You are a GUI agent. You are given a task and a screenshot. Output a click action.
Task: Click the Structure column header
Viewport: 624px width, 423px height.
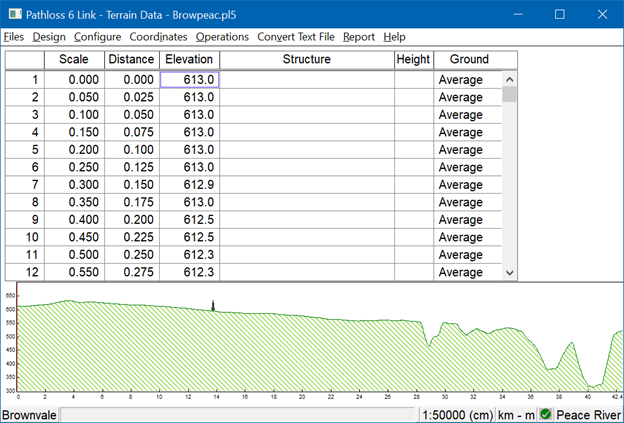[306, 60]
